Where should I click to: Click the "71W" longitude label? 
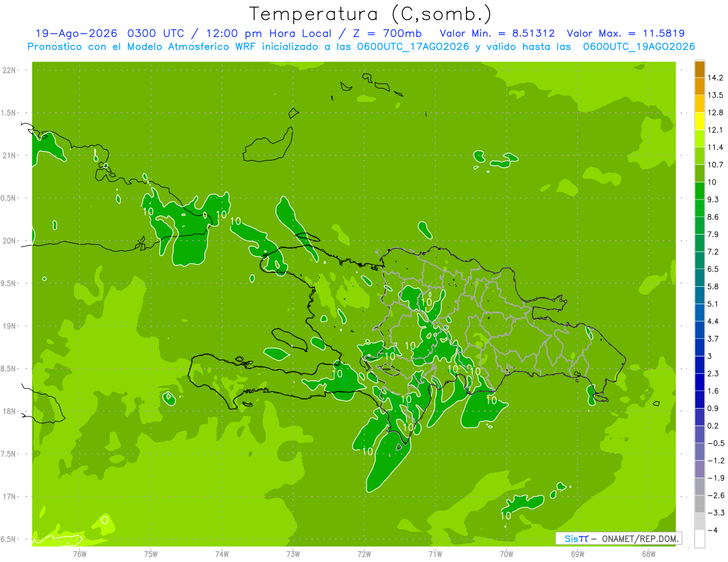pos(435,554)
